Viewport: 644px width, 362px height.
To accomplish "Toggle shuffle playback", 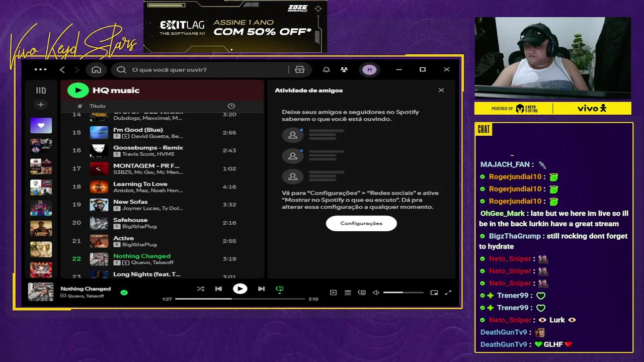I will point(200,289).
